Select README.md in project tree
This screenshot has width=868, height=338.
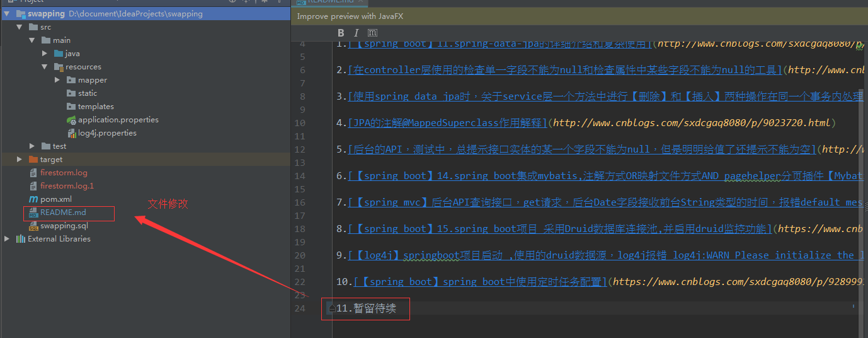(63, 213)
